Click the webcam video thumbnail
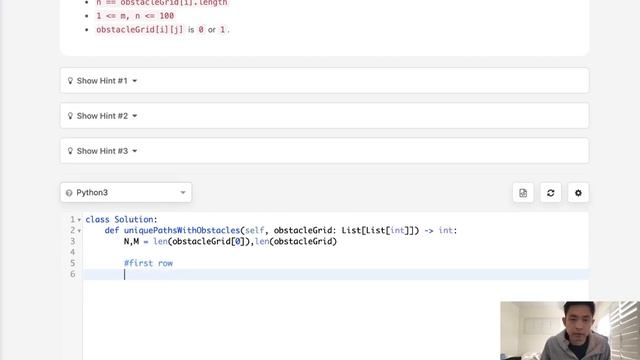This screenshot has height=360, width=640. click(x=570, y=331)
